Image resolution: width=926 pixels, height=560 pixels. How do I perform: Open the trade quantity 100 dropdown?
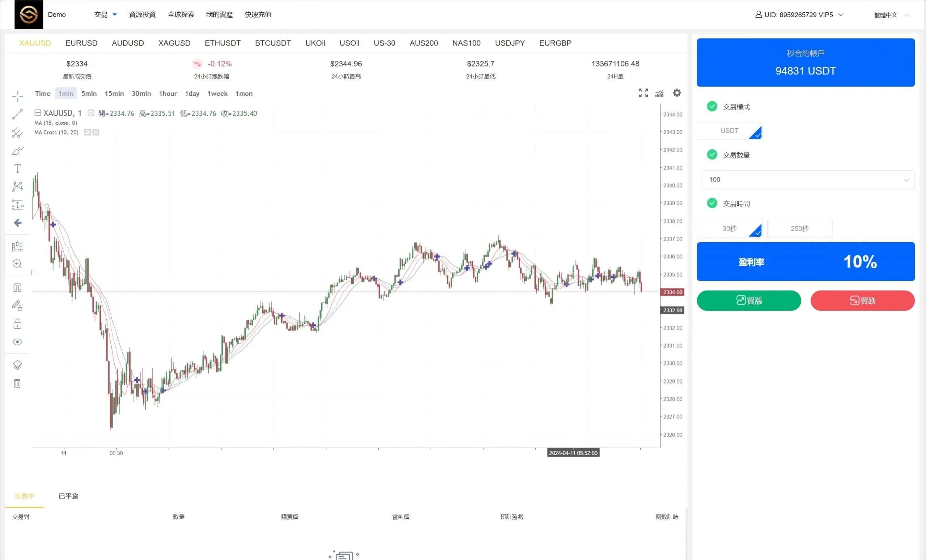[808, 180]
